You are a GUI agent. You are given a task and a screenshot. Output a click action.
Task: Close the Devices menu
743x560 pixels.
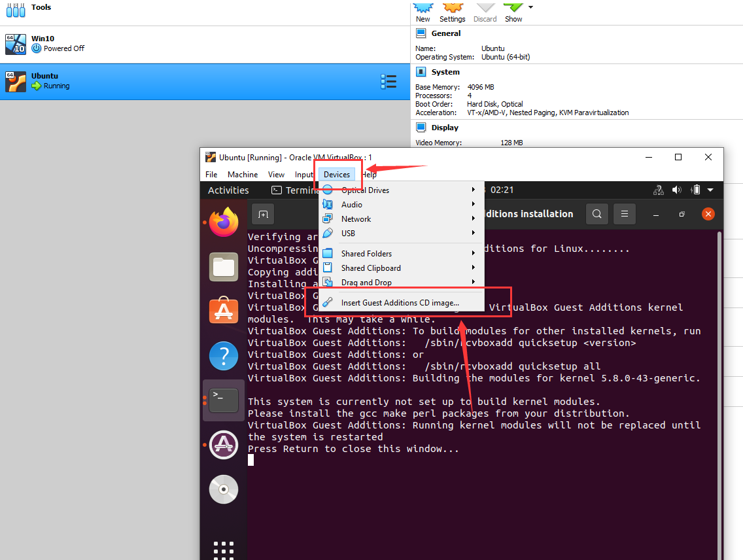pyautogui.click(x=336, y=175)
